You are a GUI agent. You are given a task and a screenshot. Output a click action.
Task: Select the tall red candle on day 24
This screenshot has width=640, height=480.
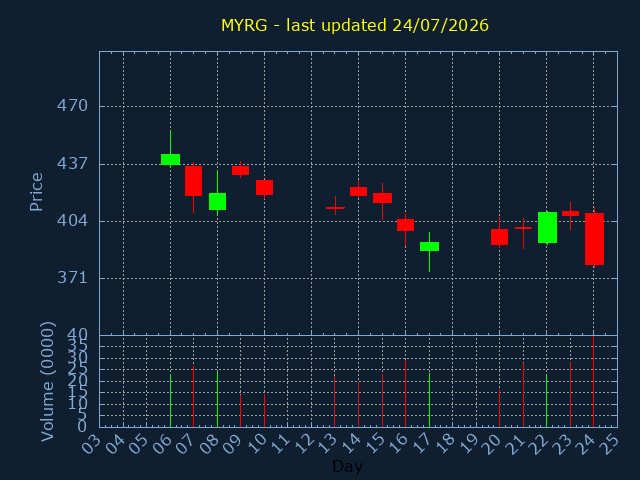pyautogui.click(x=594, y=239)
